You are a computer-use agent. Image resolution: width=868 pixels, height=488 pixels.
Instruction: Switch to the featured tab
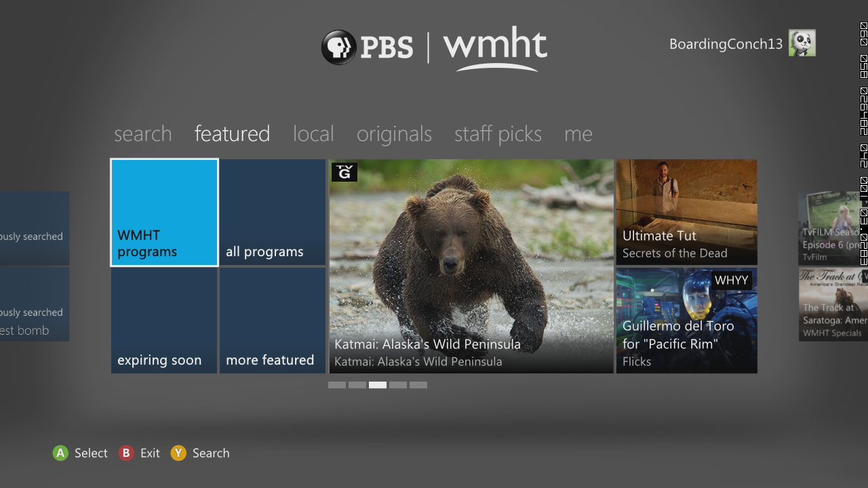(233, 134)
